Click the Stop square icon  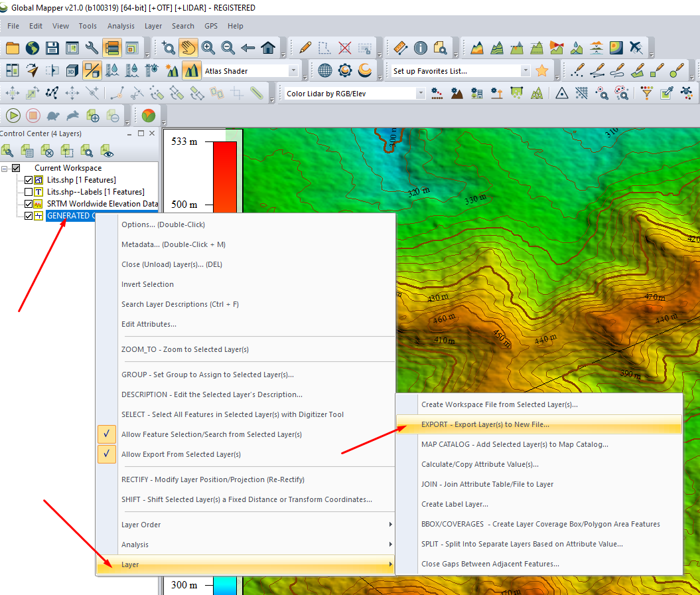tap(33, 116)
